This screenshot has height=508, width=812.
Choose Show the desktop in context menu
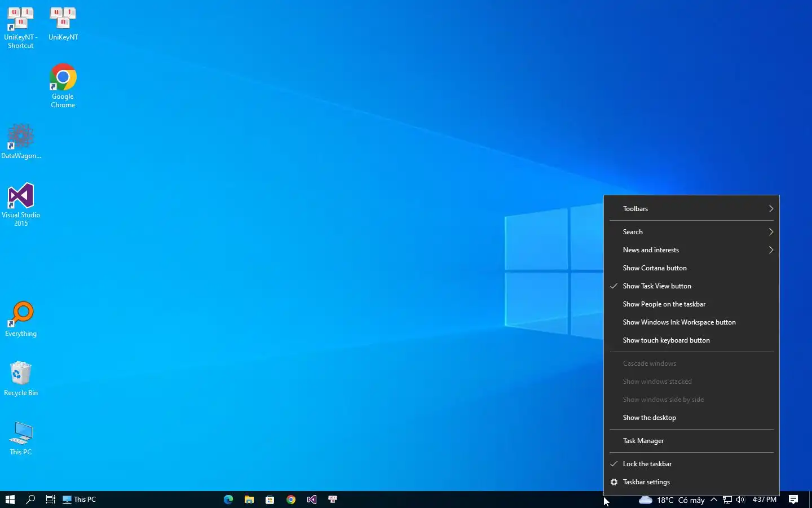coord(691,418)
